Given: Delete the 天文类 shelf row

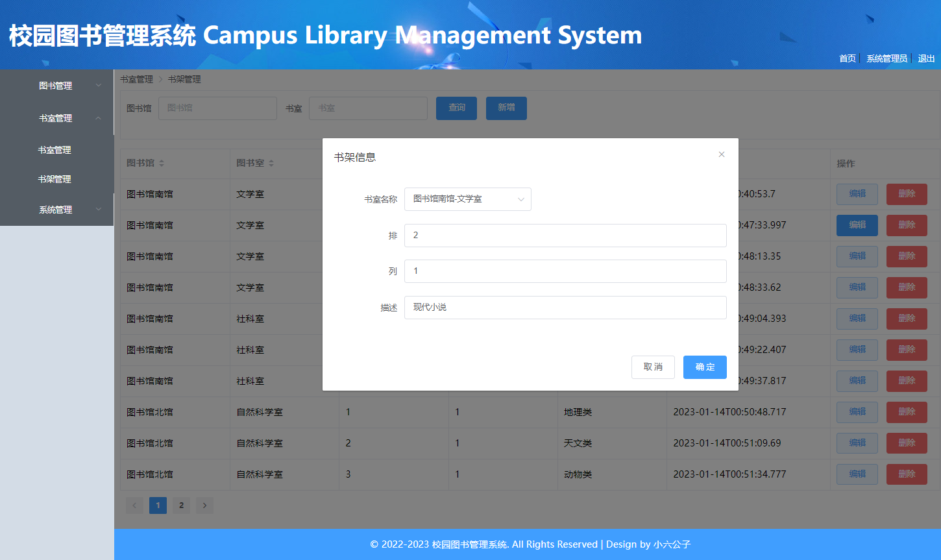Looking at the screenshot, I should (907, 443).
